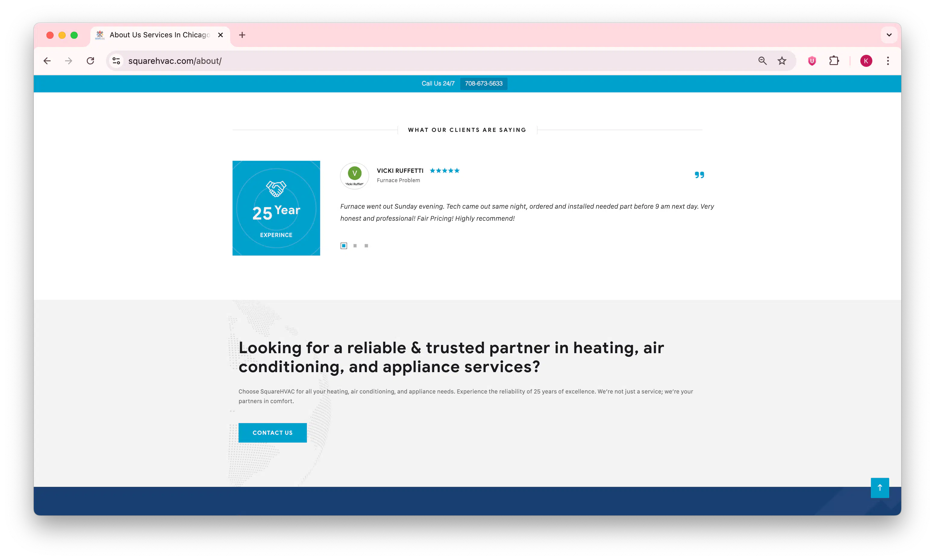Viewport: 935px width, 560px height.
Task: Switch to the third testimonial dot
Action: coord(366,246)
